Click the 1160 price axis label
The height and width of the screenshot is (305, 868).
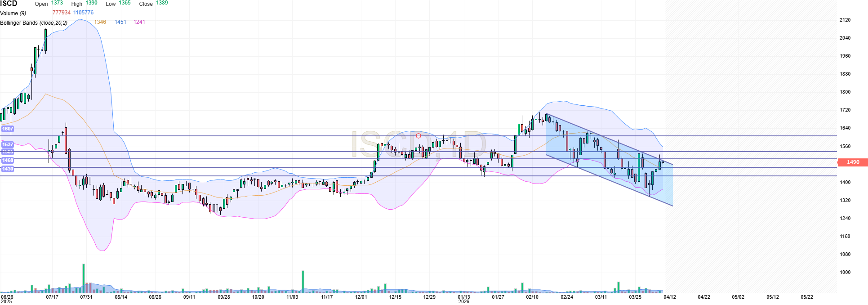[x=845, y=236]
